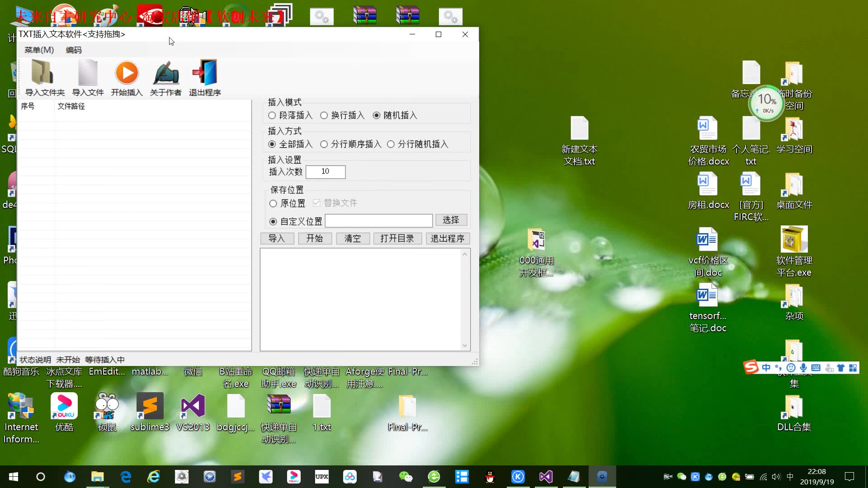Choose 分行顺序插入 insert method
868x488 pixels.
tap(324, 145)
